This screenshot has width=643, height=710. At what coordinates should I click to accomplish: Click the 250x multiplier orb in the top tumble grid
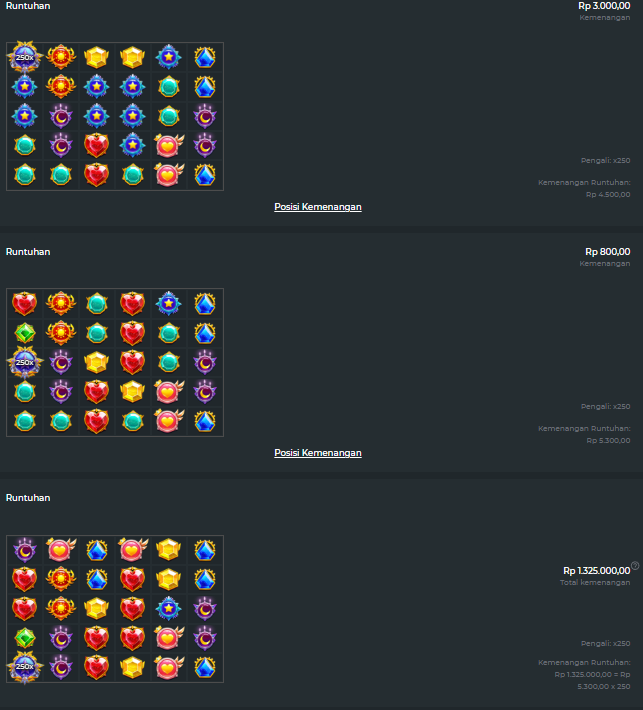coord(24,57)
